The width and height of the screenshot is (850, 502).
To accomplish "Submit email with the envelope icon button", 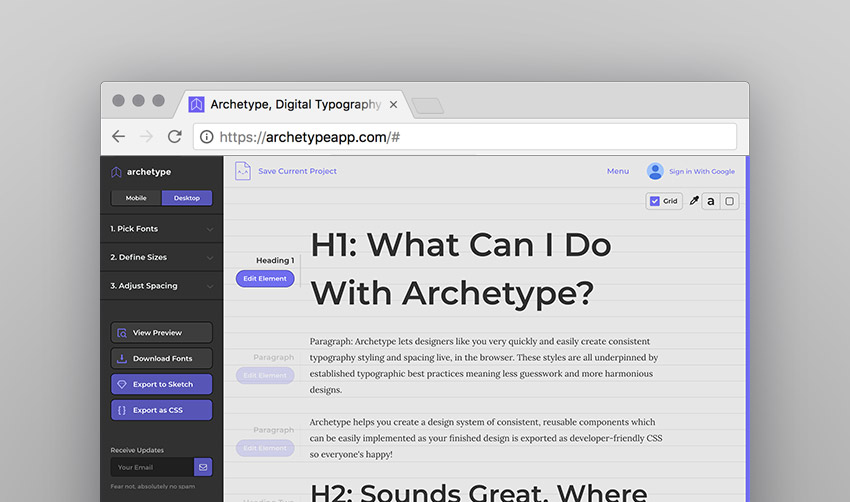I will pyautogui.click(x=203, y=467).
